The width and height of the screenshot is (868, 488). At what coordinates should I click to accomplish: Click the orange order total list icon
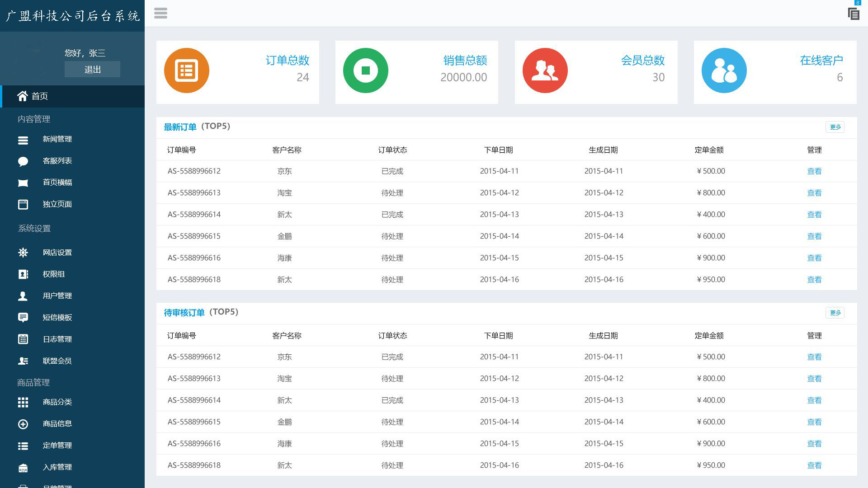point(187,70)
